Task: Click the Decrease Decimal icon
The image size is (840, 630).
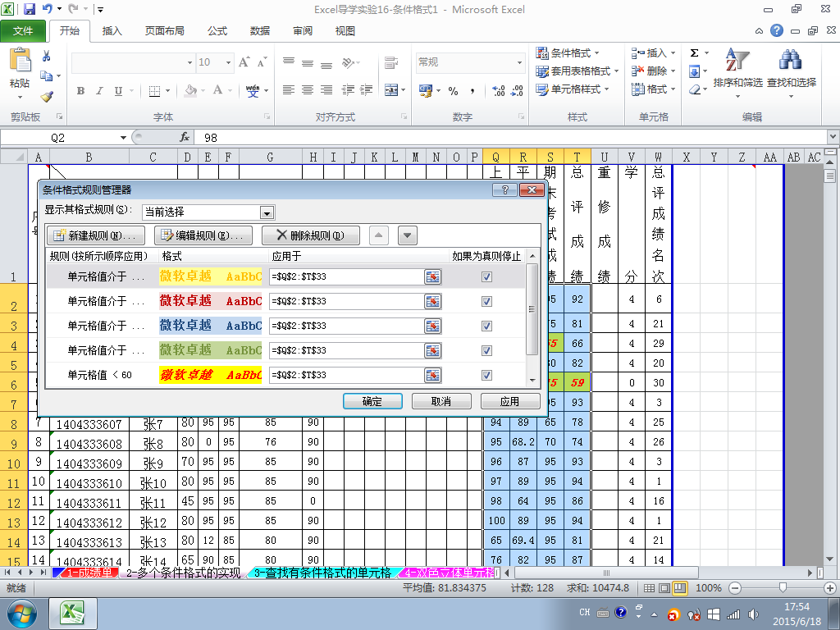Action: click(517, 91)
